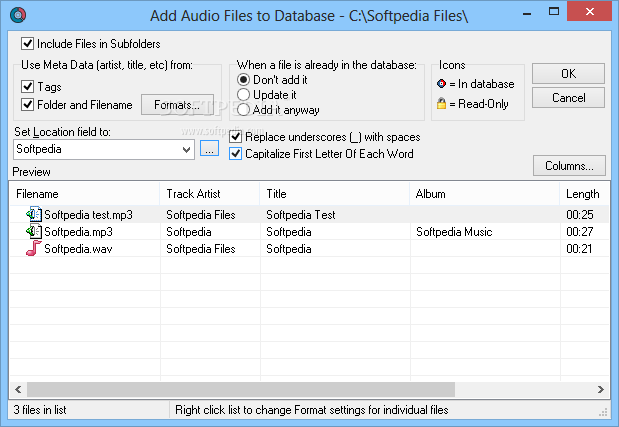Click the right-click format hint in status bar
The height and width of the screenshot is (427, 619).
click(x=311, y=410)
